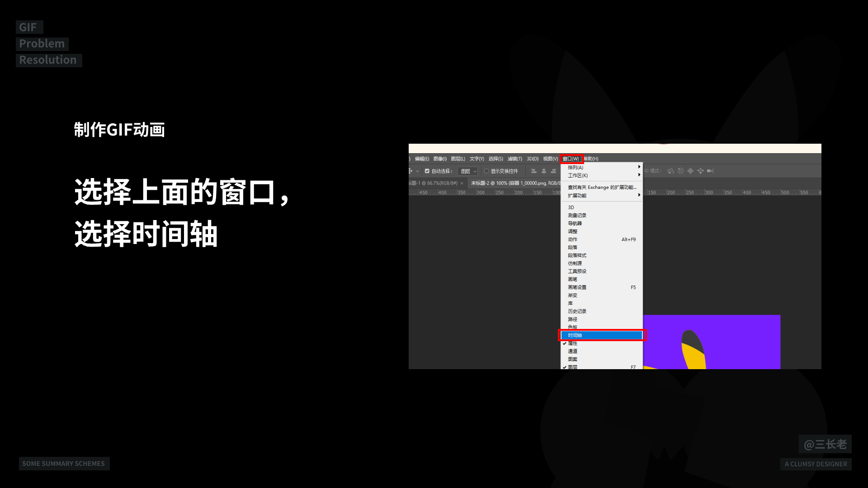Click align horizontal centers icon
Image resolution: width=868 pixels, height=488 pixels.
(x=544, y=171)
